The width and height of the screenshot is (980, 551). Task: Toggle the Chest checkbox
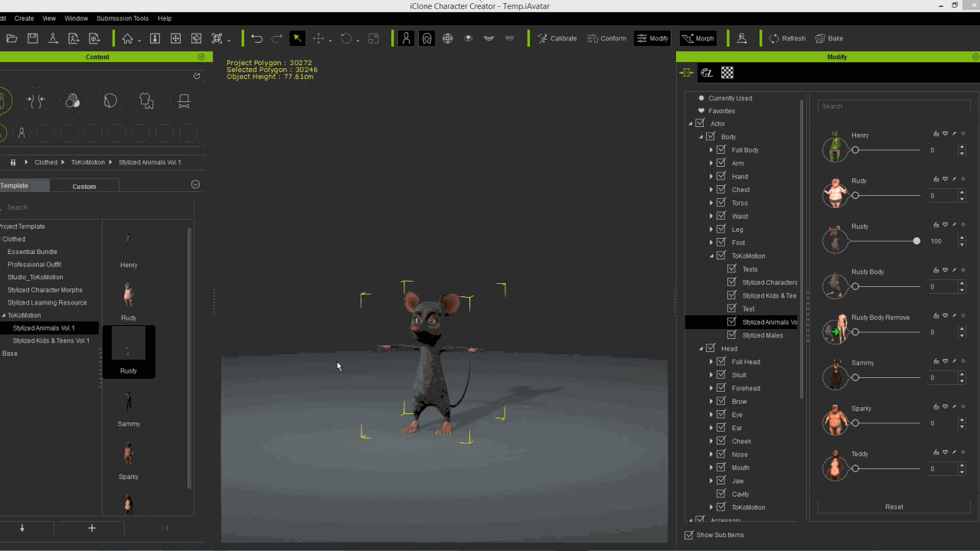(x=721, y=190)
